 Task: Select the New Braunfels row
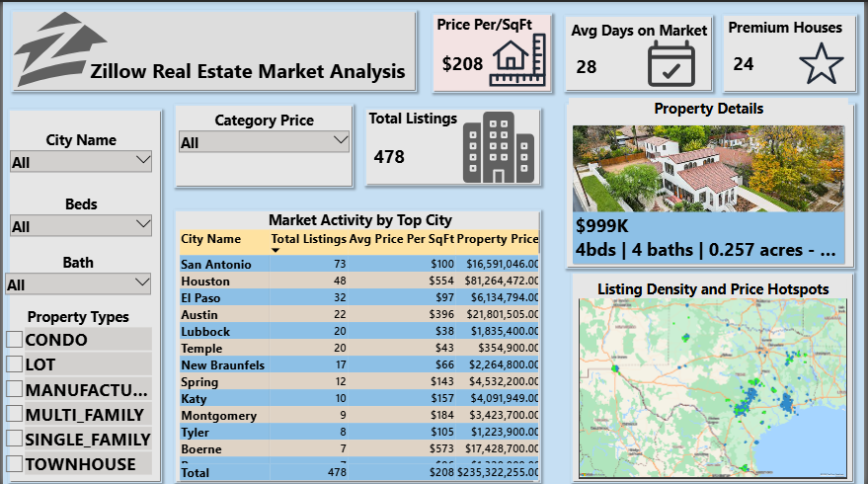358,364
